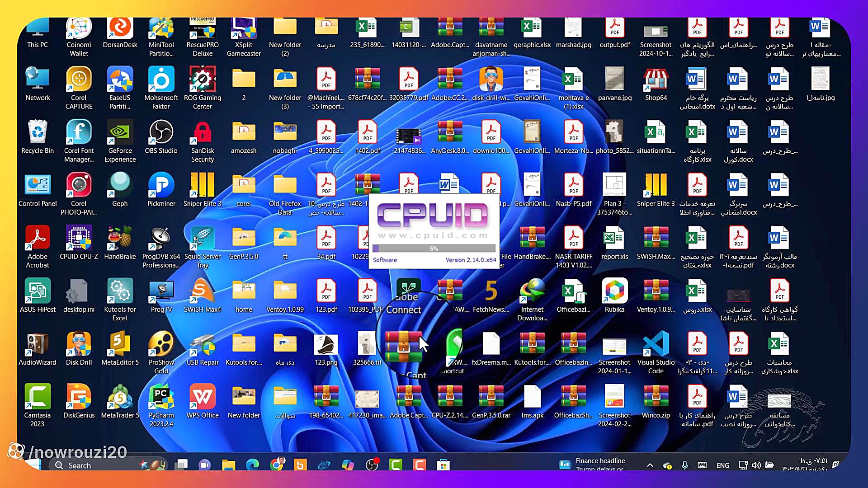Open GenP.3.5.0.rar archive

tap(491, 401)
